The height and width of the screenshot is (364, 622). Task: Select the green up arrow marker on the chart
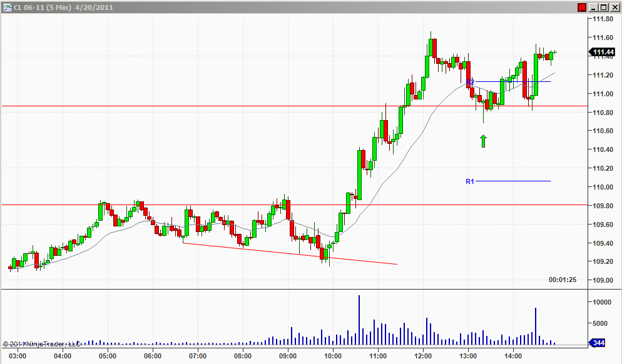pos(483,141)
